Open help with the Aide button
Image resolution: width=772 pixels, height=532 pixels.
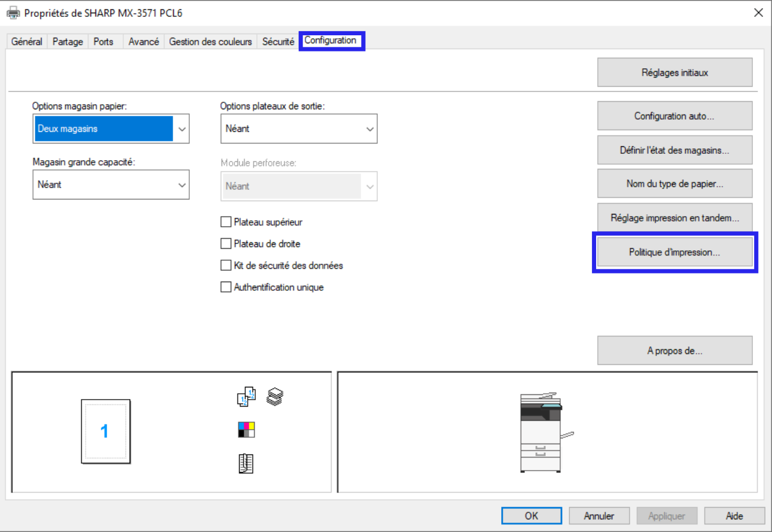734,516
